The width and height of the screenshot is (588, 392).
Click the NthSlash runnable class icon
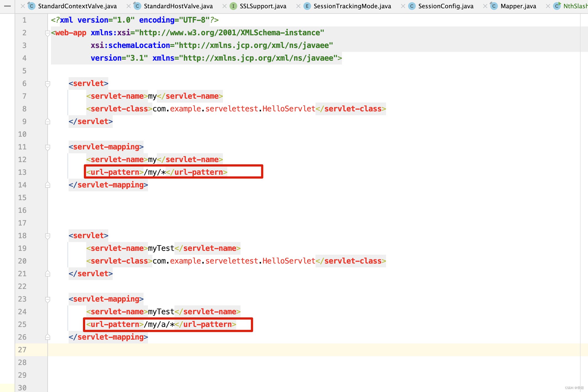(557, 6)
